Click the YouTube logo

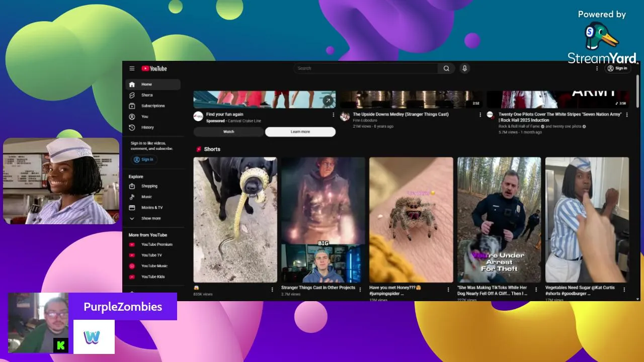coord(154,68)
